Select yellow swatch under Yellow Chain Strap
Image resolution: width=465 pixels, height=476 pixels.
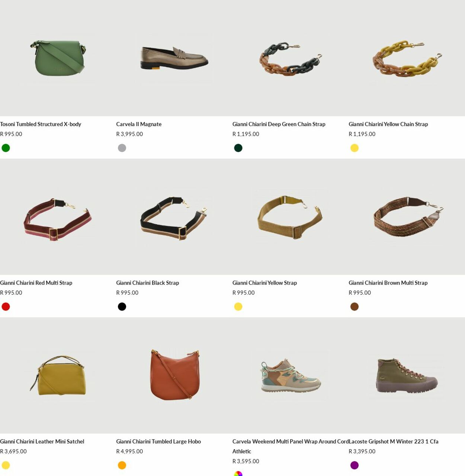pyautogui.click(x=355, y=148)
